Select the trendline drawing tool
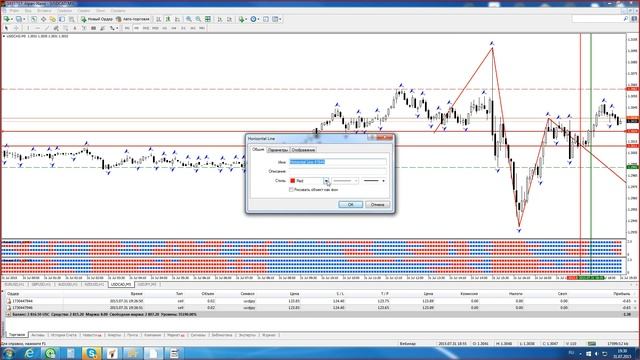Image resolution: width=640 pixels, height=360 pixels. 47,28
